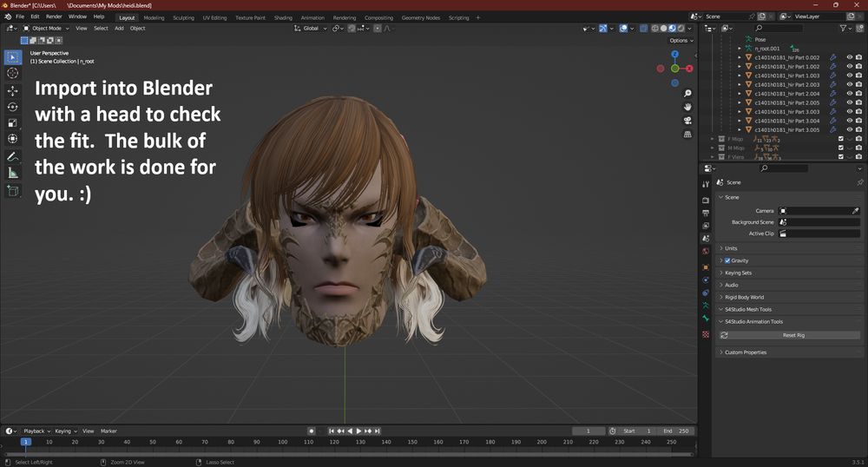Open the File menu
Image resolution: width=868 pixels, height=467 pixels.
tap(20, 17)
